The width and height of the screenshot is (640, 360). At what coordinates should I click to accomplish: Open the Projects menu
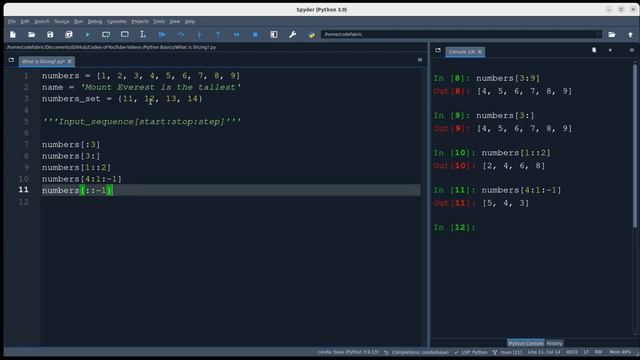[140, 21]
